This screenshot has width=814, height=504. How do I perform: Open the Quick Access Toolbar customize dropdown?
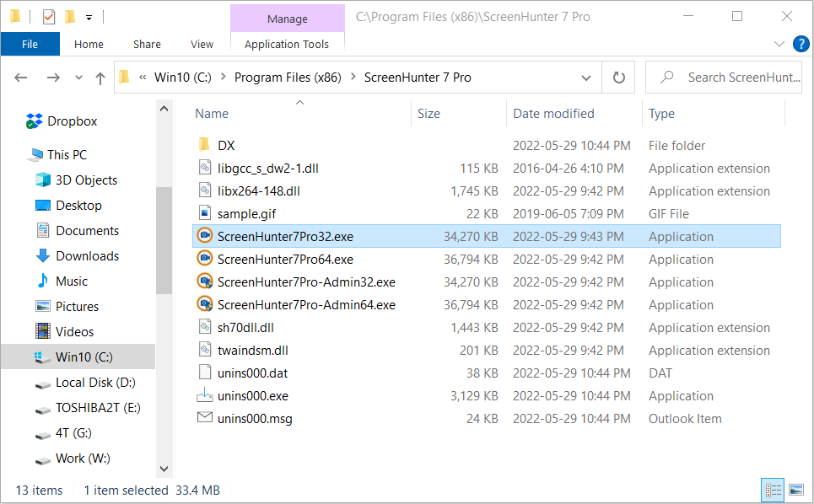click(89, 17)
